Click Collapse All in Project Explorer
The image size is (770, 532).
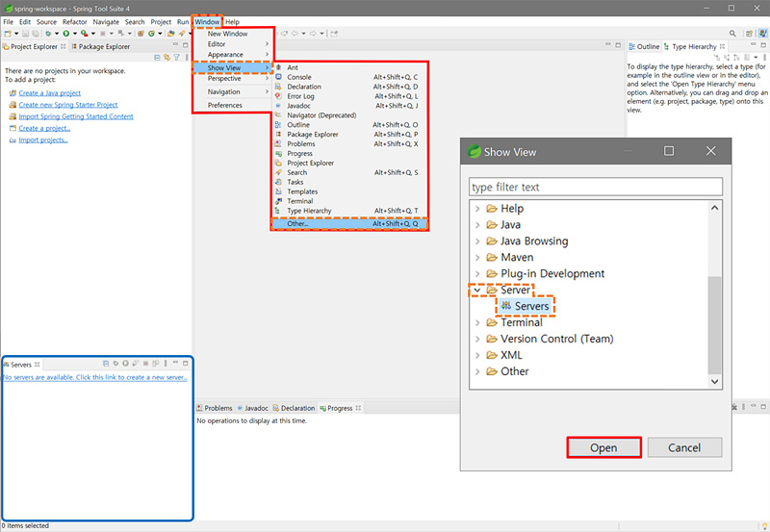pos(157,58)
